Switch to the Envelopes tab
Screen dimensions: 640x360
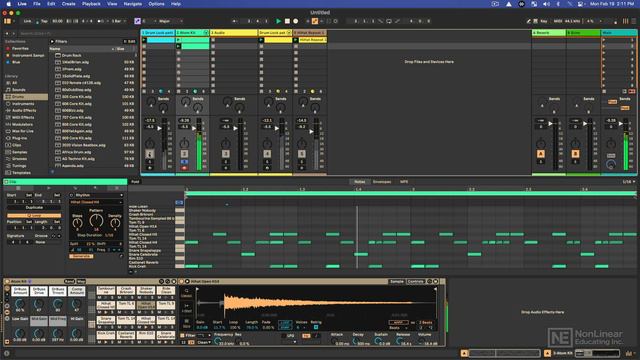382,182
